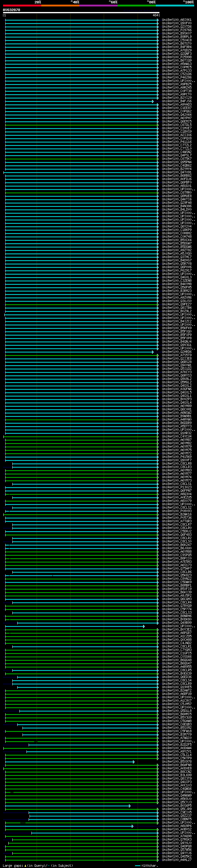The height and width of the screenshot is (868, 197).
Task: Click the red 20% identity legend segment
Action: [x=22, y=6]
